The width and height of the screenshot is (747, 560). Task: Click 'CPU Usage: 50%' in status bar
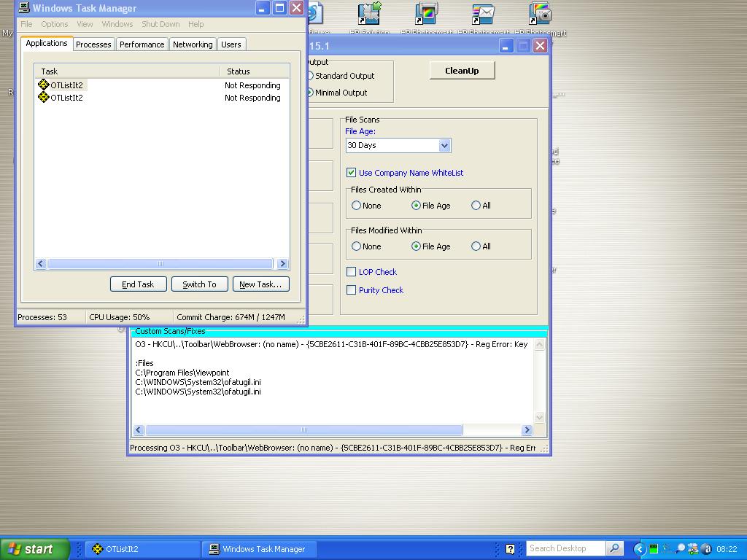(120, 317)
